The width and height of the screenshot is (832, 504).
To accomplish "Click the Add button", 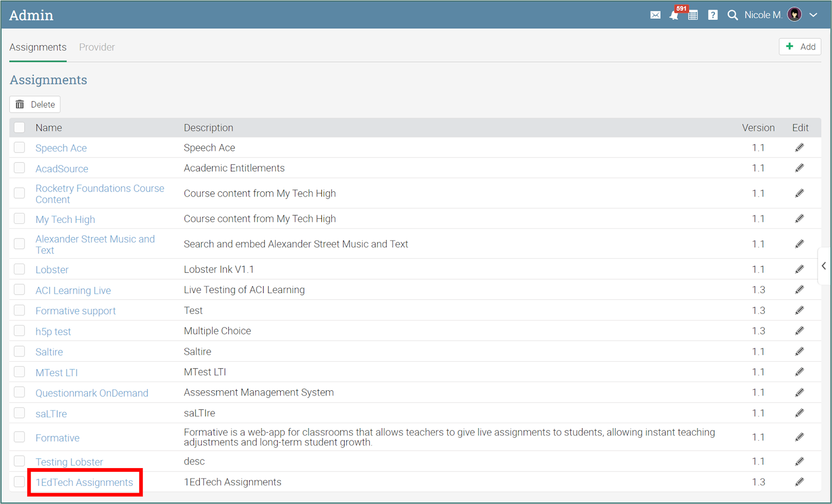I will [x=800, y=47].
